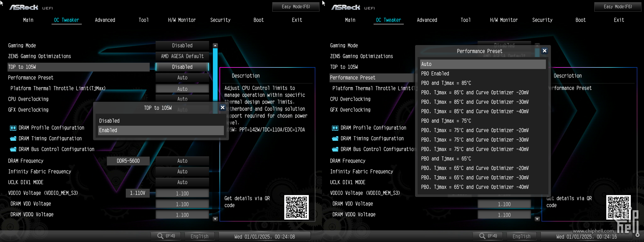Screen dimensions: 644x242
Task: Click DRAM VDDQ Voltage 1.100 field, left screen
Action: [x=182, y=215]
